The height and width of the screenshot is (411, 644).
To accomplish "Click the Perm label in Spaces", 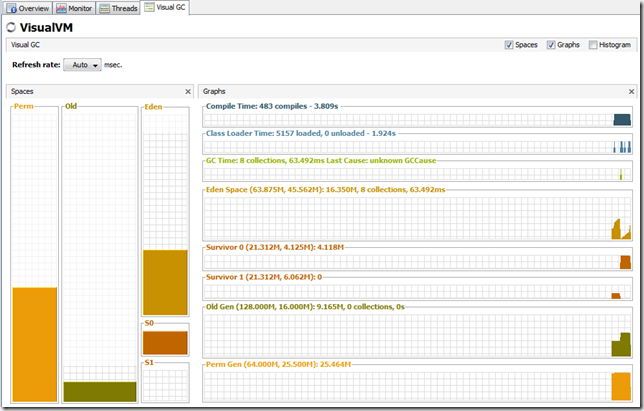I will coord(23,106).
